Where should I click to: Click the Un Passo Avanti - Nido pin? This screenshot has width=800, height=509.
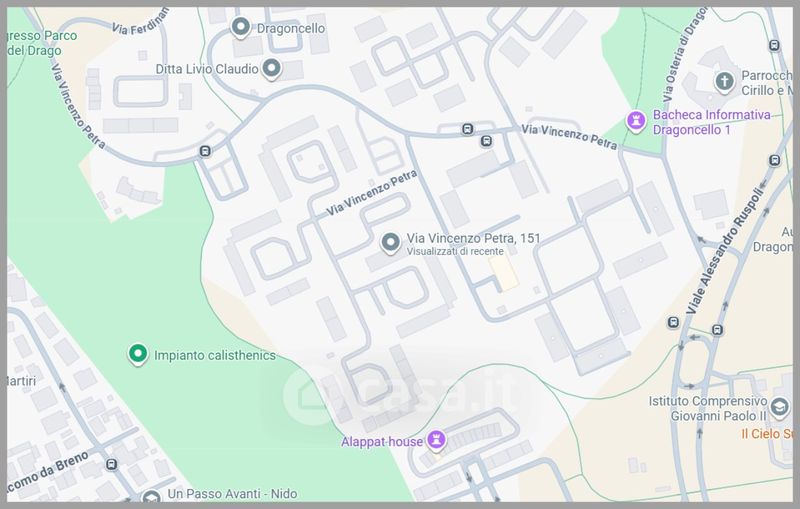[x=152, y=496]
